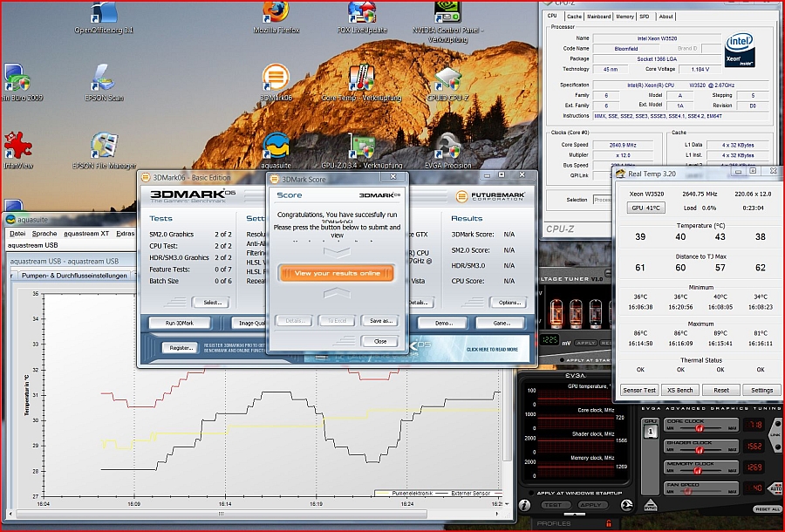Viewport: 785px width, 532px height.
Task: Open the GPU-Z 0.3.4 desktop shortcut
Action: (362, 150)
